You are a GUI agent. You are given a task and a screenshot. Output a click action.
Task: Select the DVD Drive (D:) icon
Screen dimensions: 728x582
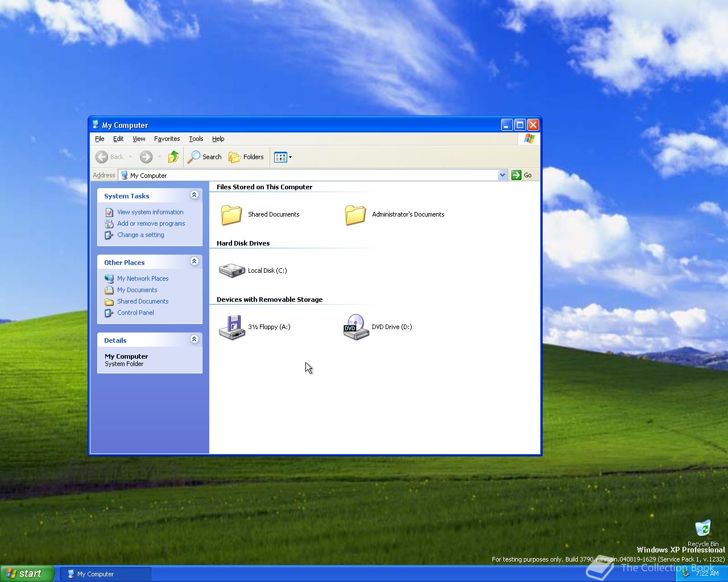(x=356, y=327)
